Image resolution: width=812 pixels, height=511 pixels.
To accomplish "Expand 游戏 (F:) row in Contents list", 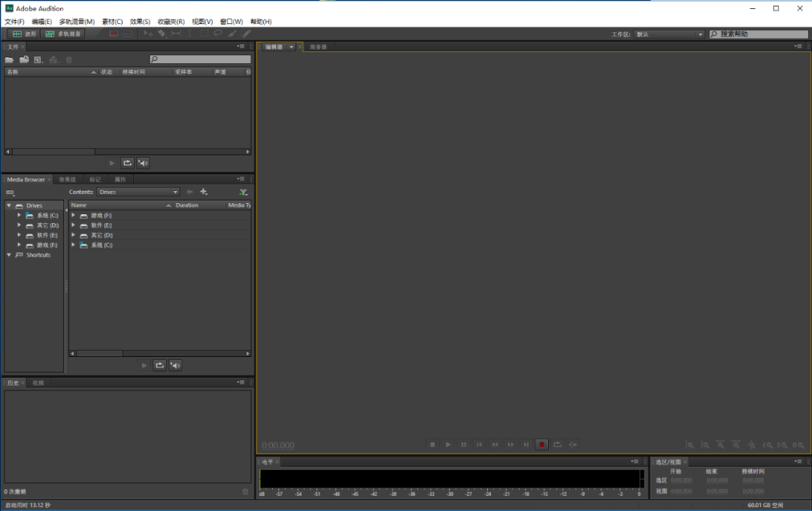I will (74, 216).
